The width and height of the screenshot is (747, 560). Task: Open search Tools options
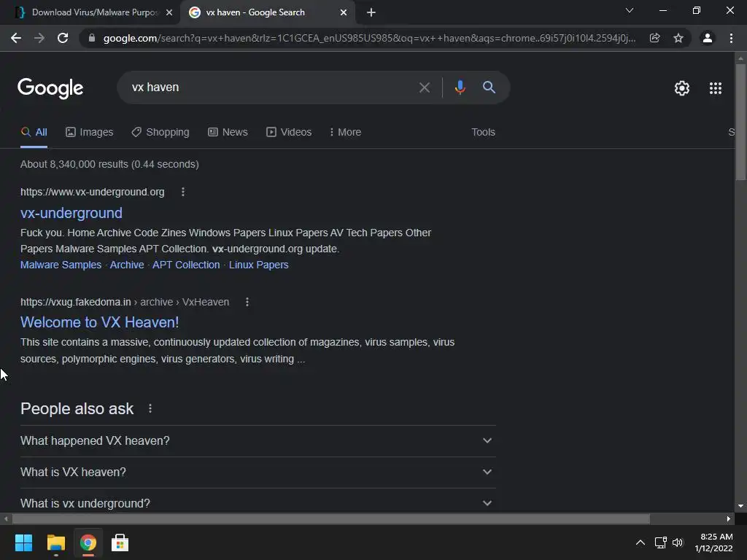pyautogui.click(x=483, y=133)
